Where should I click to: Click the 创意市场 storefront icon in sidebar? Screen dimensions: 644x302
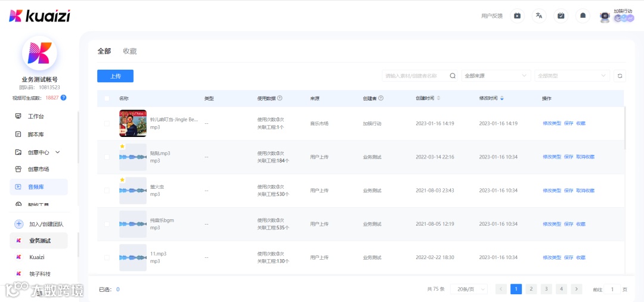pos(18,169)
